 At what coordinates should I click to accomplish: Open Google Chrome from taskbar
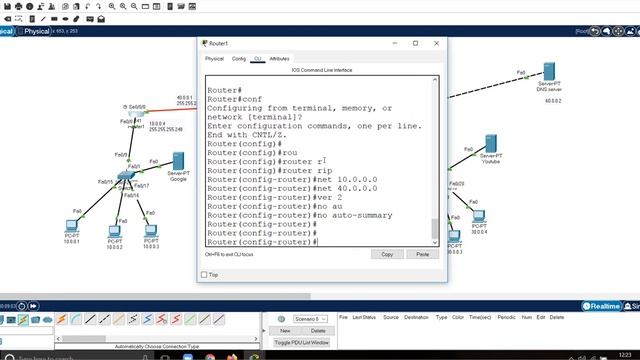(x=210, y=358)
